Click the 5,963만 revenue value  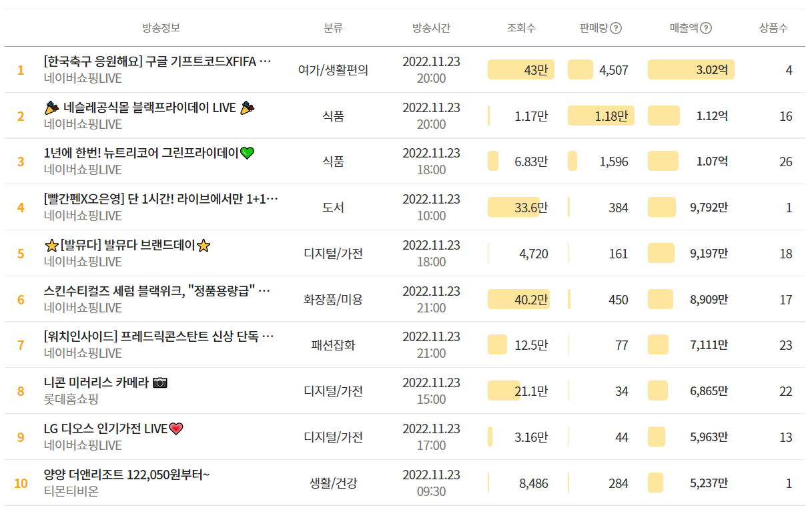pos(709,437)
